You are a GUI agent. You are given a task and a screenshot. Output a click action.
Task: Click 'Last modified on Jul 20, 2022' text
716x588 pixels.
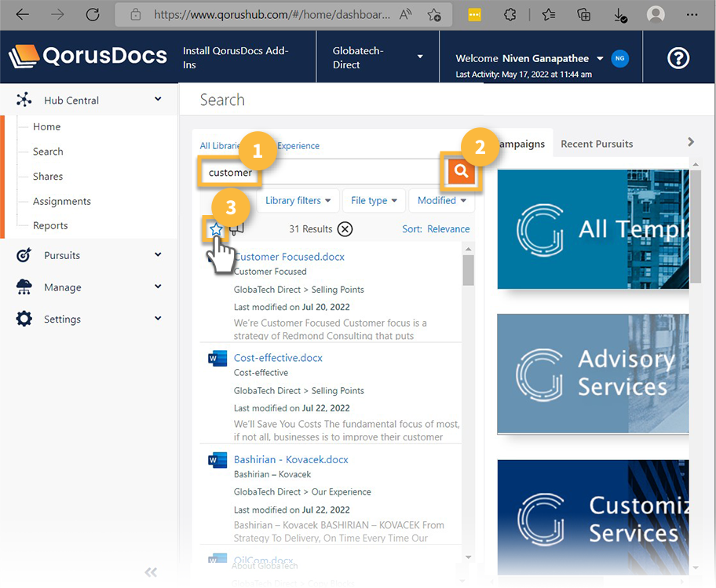tap(292, 307)
